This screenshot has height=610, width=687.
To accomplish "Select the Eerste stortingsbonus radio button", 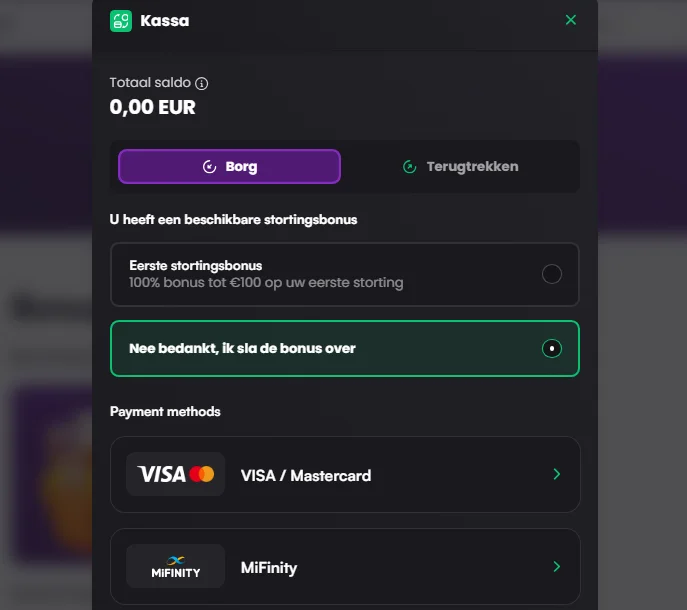I will pos(551,274).
